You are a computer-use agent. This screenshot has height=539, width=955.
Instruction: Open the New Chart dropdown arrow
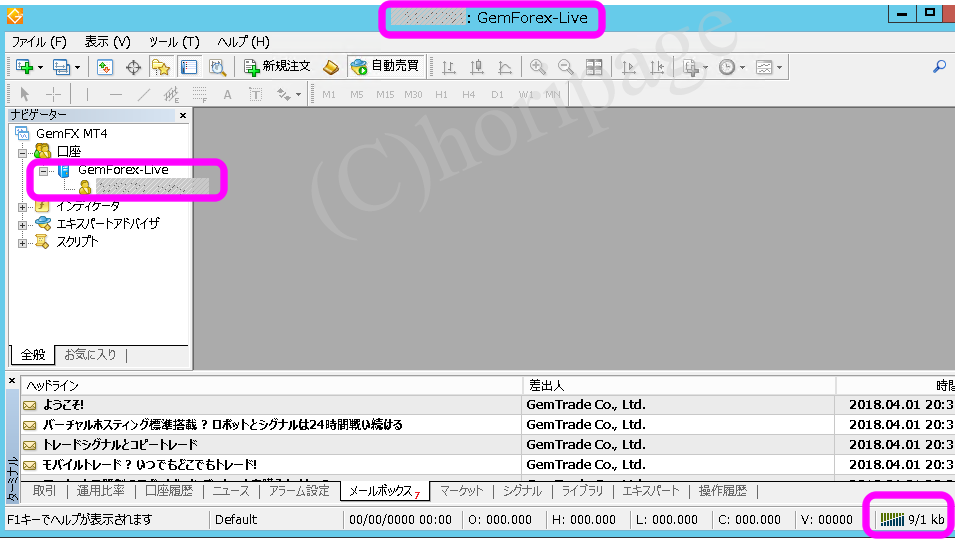40,68
